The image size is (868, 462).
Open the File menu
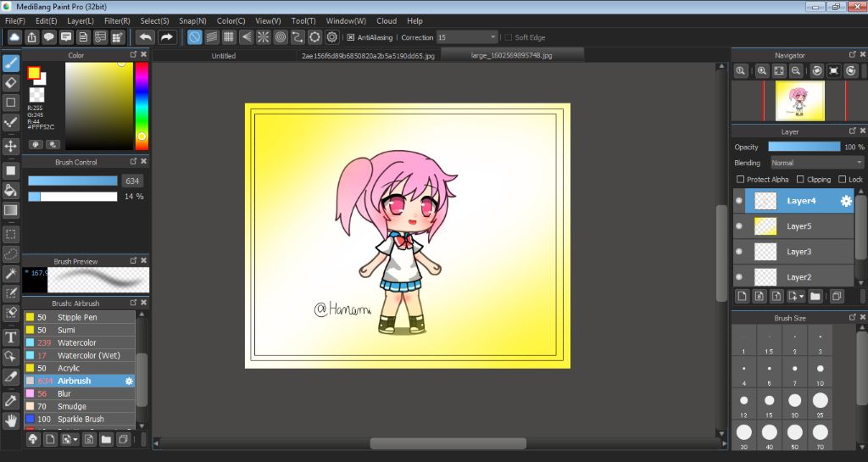pyautogui.click(x=15, y=20)
